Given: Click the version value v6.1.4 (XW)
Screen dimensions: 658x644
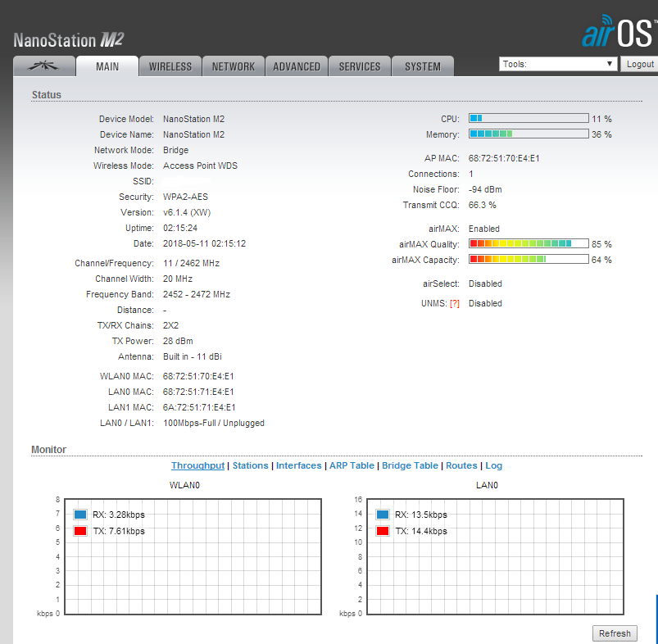Looking at the screenshot, I should [187, 212].
